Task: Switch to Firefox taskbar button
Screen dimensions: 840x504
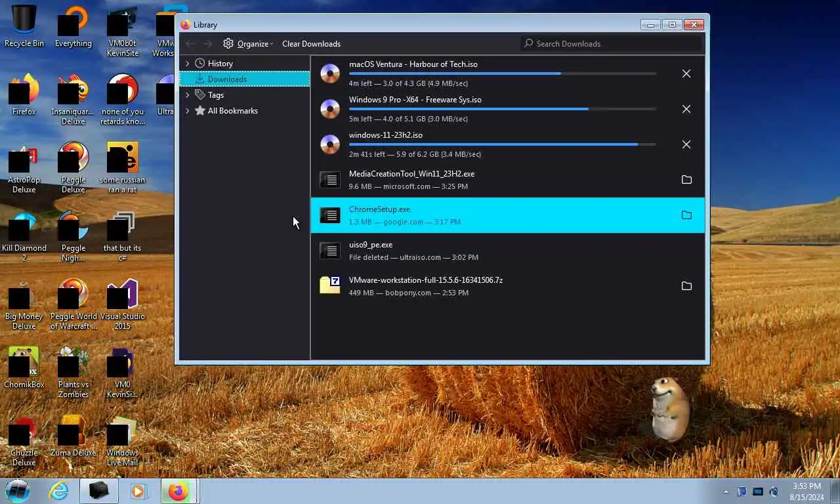Action: (x=178, y=491)
